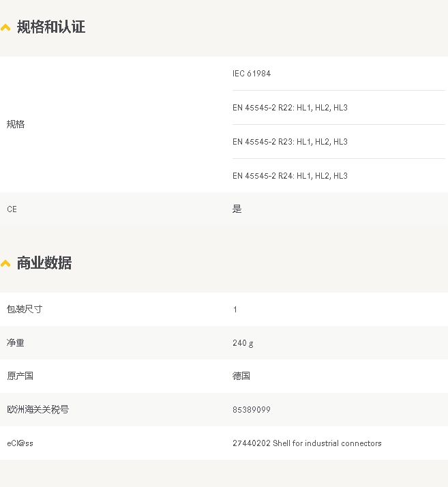Click the EN 45545-2 R24 specification line
Screen dimensions: 448x487
(290, 176)
